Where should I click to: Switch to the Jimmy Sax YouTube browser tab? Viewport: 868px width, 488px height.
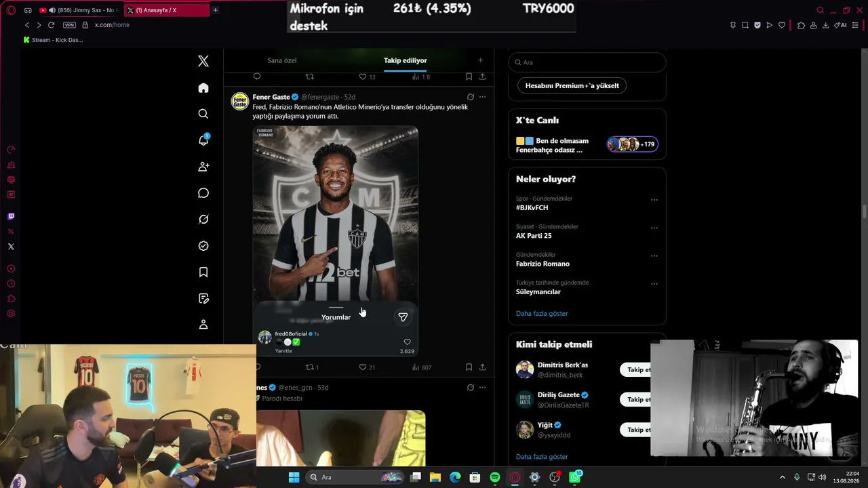(78, 10)
